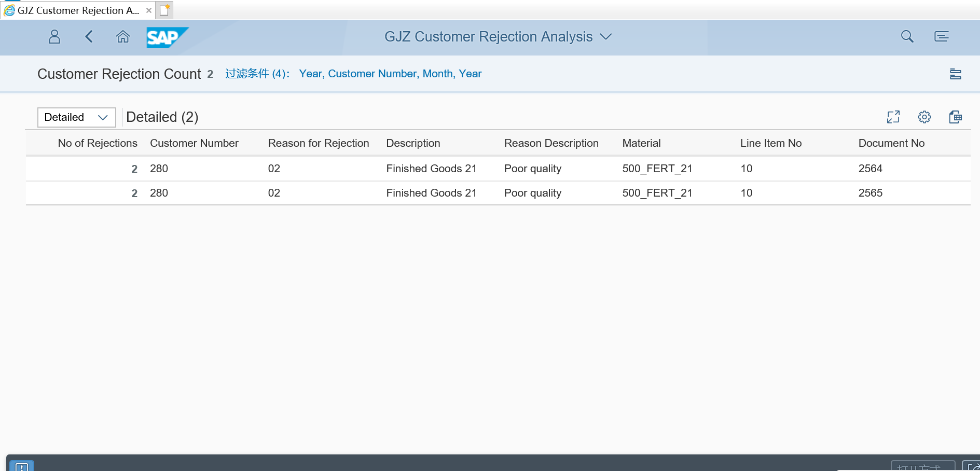Open the user account icon
Viewport: 980px width, 471px height.
pos(54,37)
